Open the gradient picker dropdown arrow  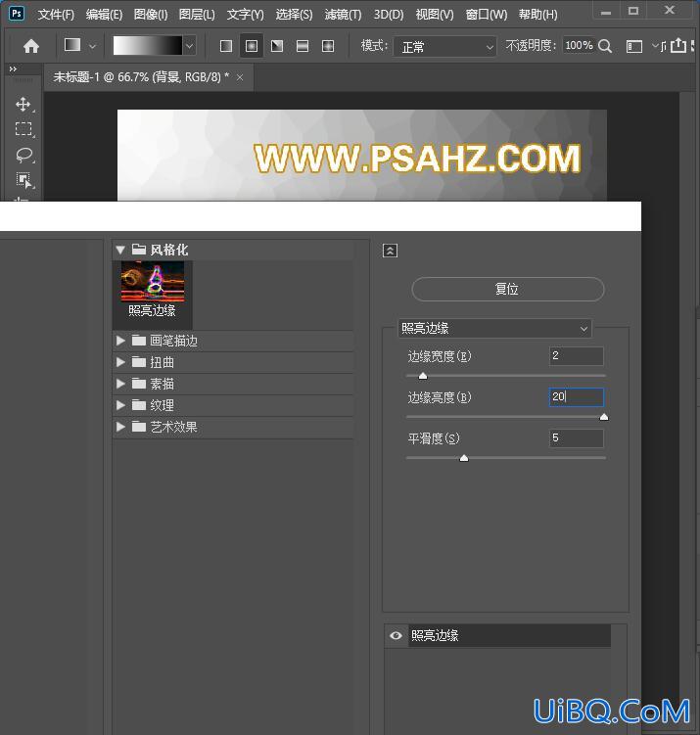pyautogui.click(x=189, y=46)
